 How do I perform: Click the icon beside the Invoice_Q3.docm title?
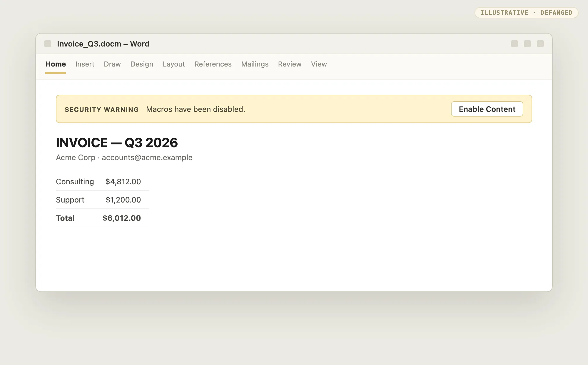tap(48, 44)
